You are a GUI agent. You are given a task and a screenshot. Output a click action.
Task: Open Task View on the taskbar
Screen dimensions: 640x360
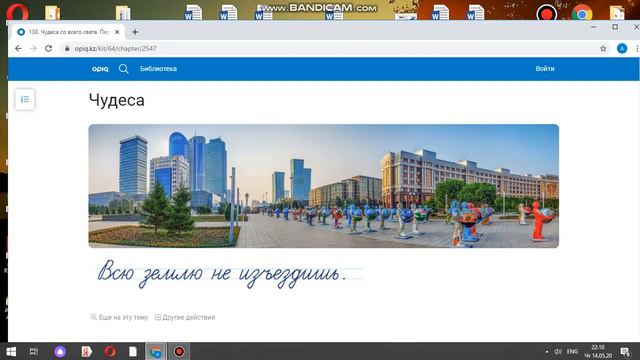click(34, 351)
